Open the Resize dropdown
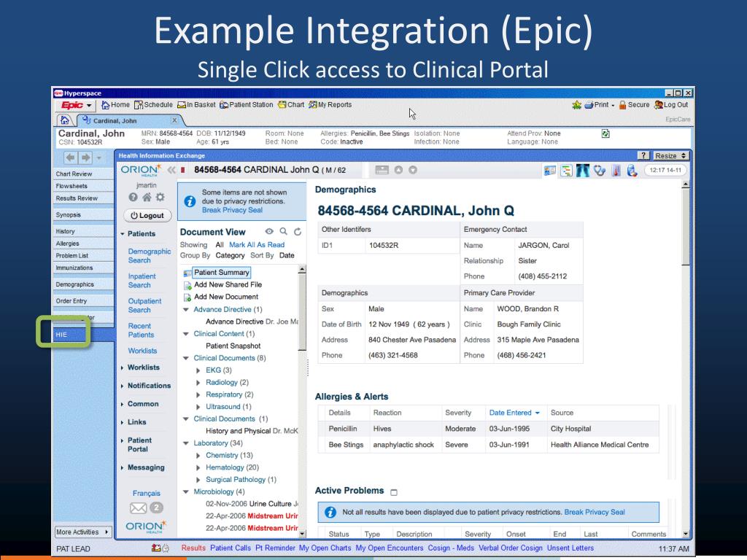This screenshot has width=747, height=560. [x=670, y=156]
